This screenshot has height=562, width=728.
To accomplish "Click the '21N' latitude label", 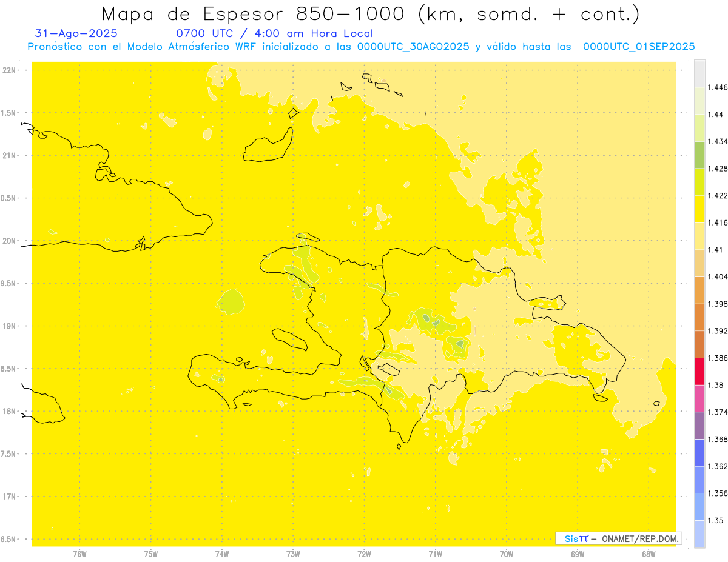I will tap(10, 155).
